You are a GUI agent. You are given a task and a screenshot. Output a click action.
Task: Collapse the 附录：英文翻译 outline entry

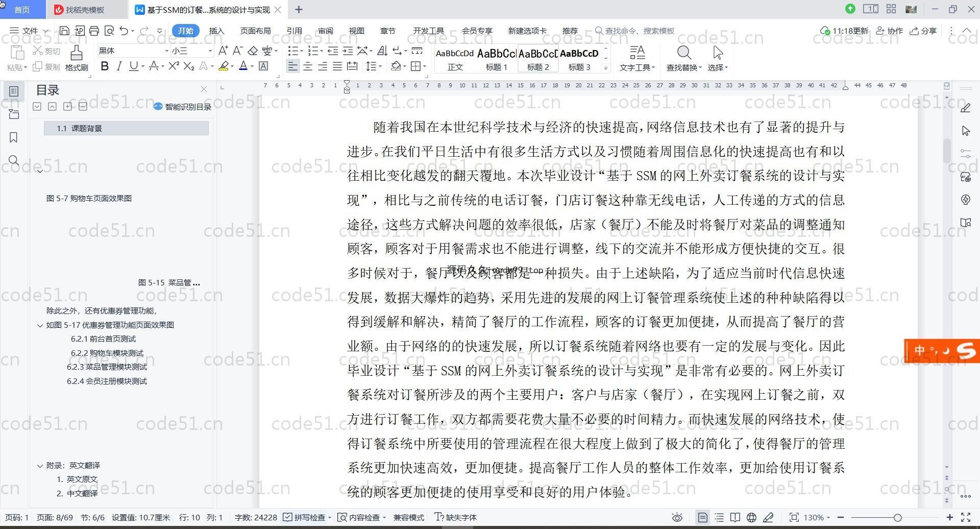click(x=40, y=466)
